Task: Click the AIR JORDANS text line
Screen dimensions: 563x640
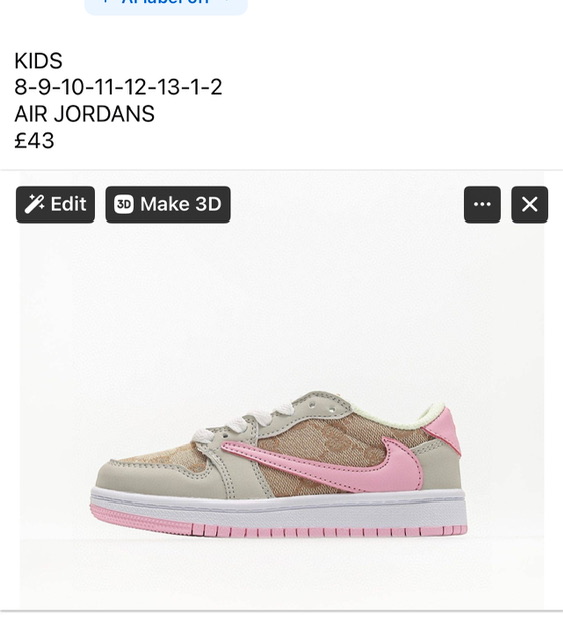Action: [85, 113]
